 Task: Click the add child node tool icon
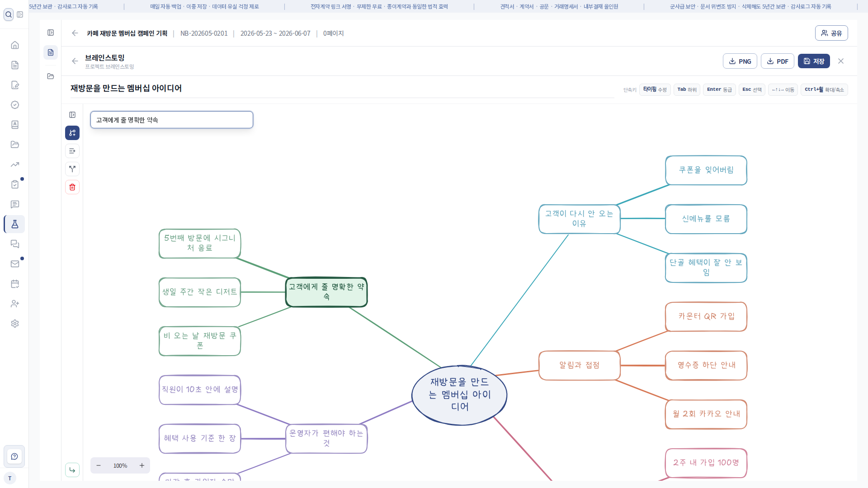[72, 133]
